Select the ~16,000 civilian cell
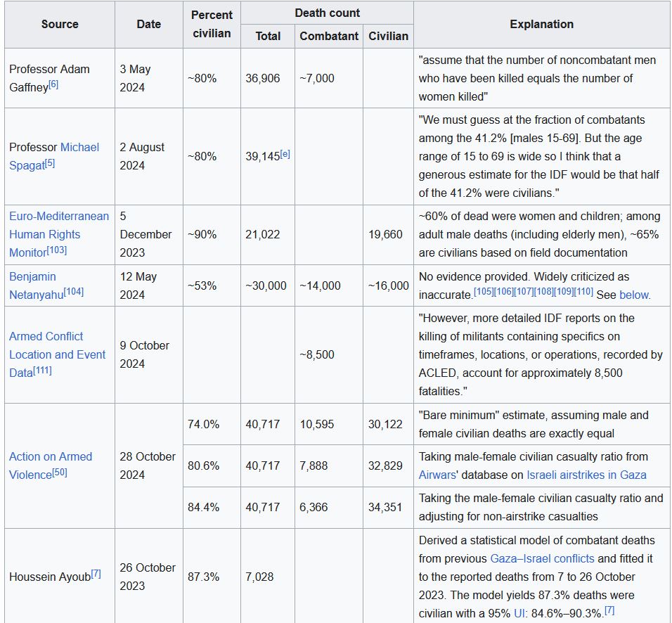 point(388,285)
